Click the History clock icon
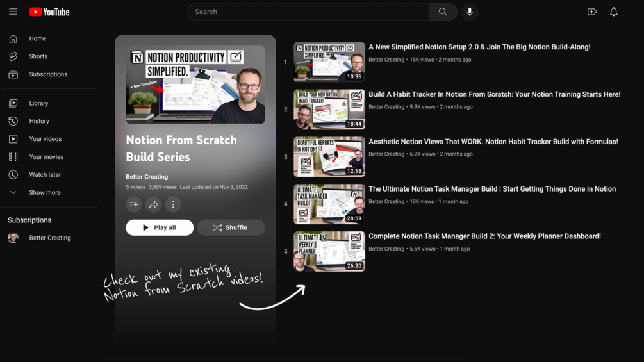644x362 pixels. 13,121
